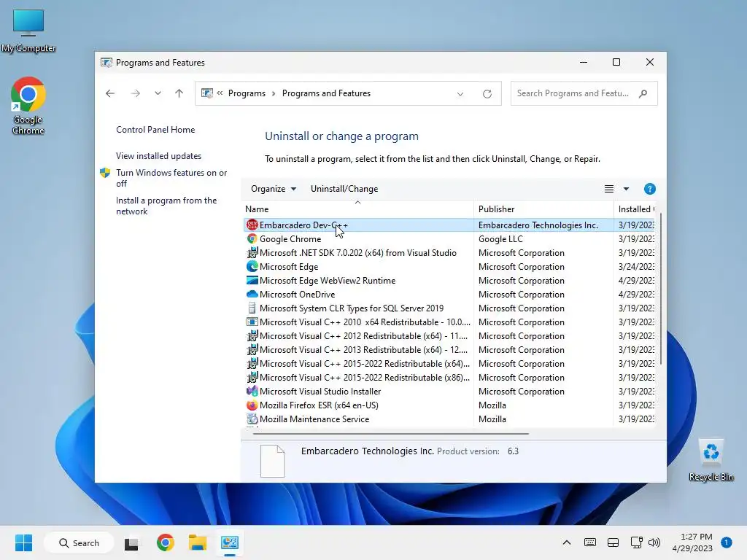
Task: Click the Microsoft Edge icon in list
Action: click(x=252, y=267)
